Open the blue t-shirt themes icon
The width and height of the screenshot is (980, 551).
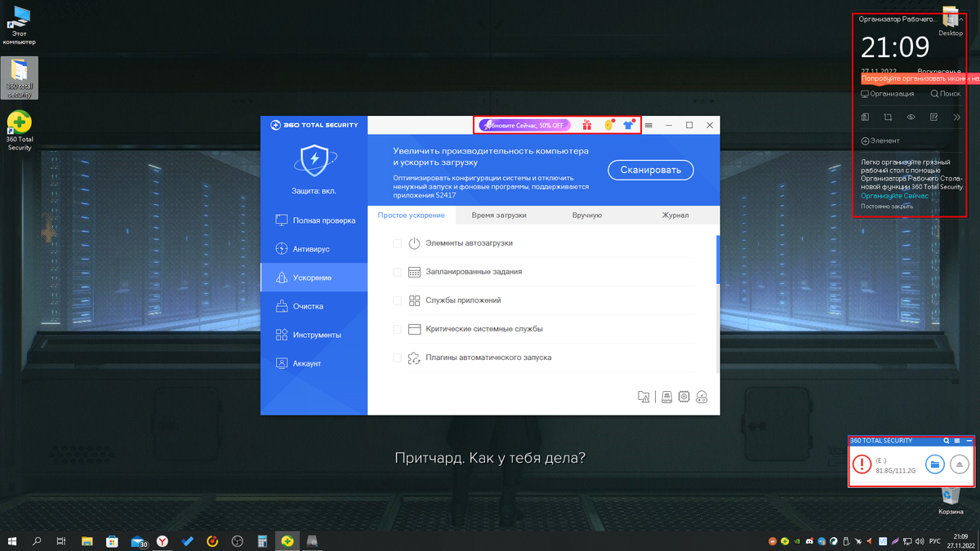(x=629, y=125)
